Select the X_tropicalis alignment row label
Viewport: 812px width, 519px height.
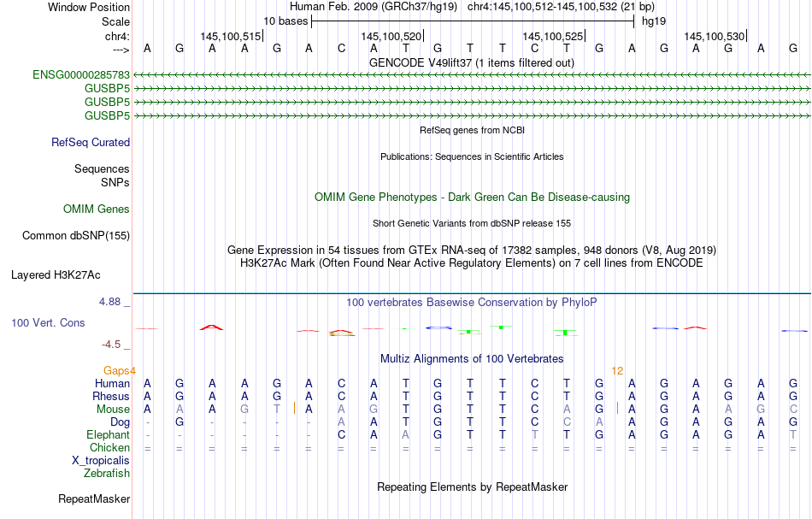pos(101,461)
